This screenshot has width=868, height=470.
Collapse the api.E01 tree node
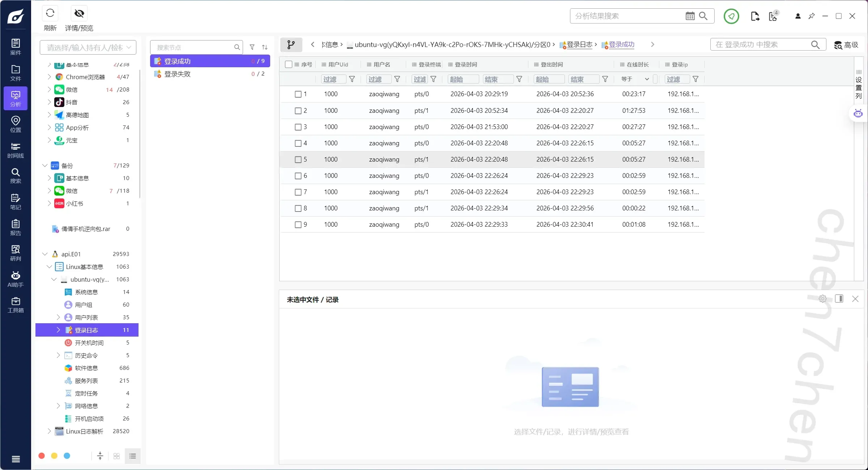pyautogui.click(x=45, y=254)
